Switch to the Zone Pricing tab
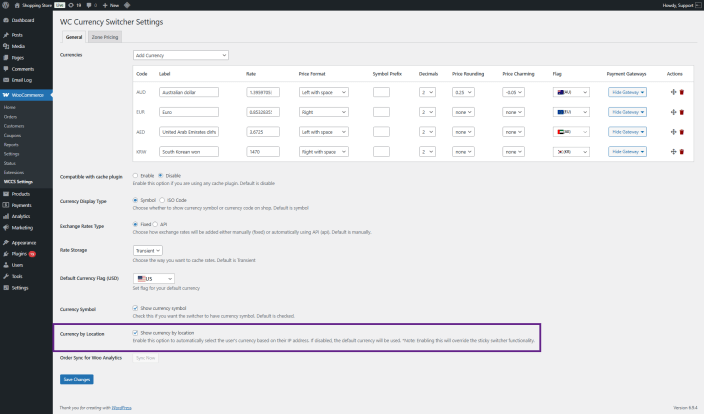The image size is (704, 414). point(105,37)
